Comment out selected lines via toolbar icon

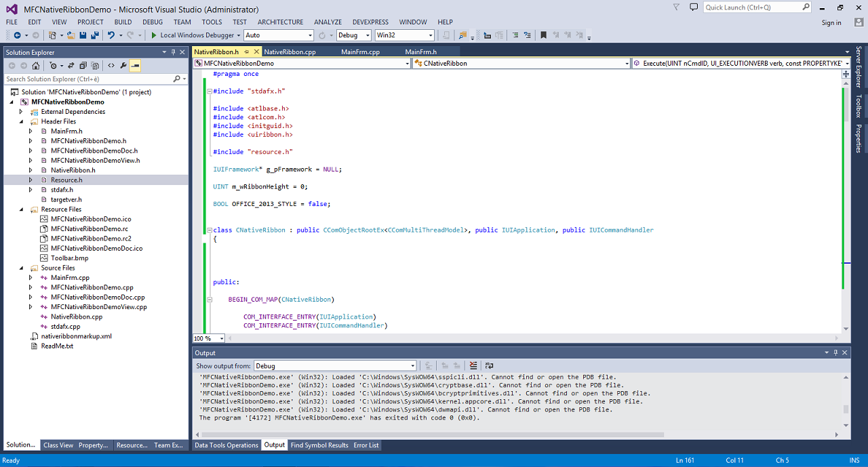[x=515, y=35]
